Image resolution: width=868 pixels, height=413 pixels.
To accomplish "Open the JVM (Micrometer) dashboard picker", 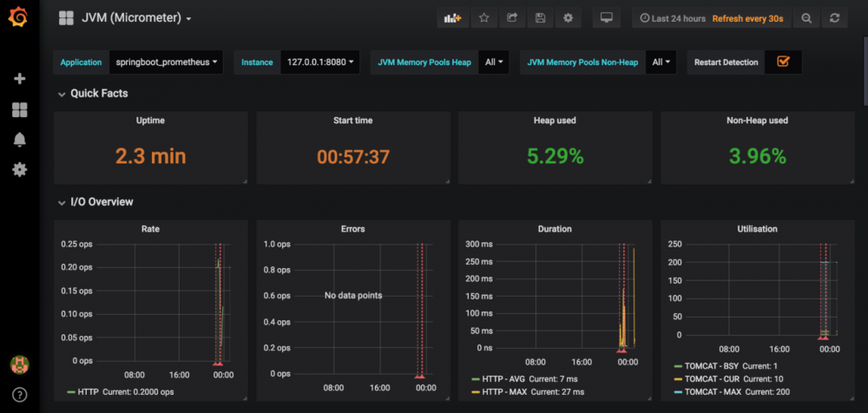I will [x=135, y=18].
